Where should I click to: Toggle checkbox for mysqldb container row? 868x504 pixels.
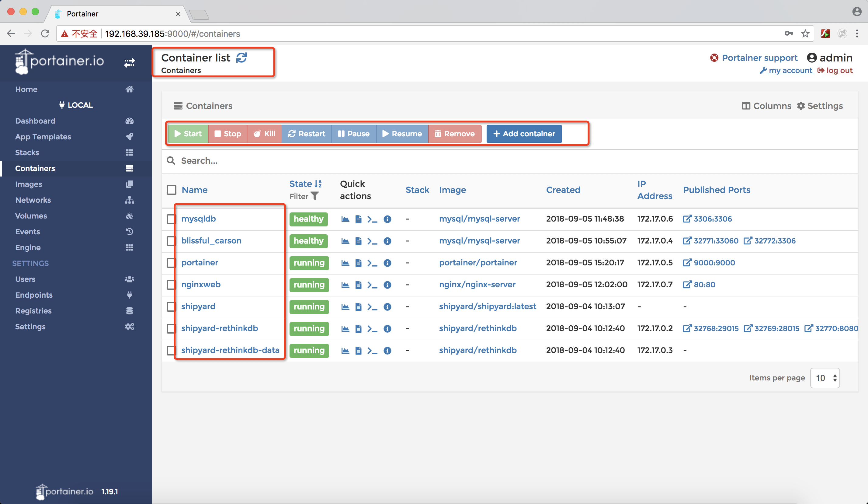[172, 219]
